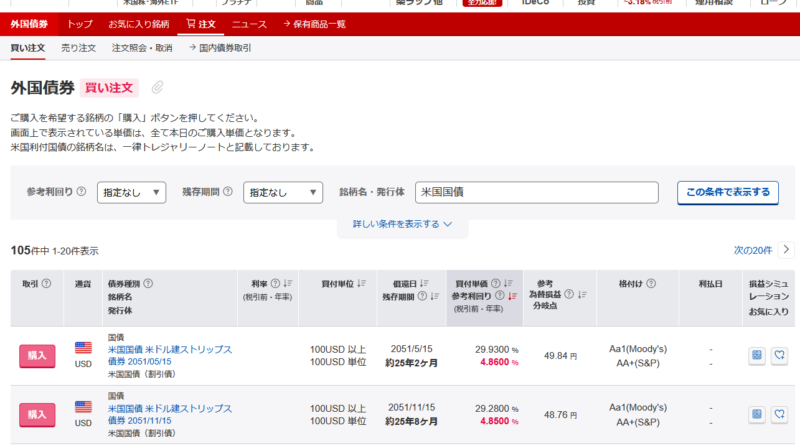Click the 銘柄名・発行体 search field
The width and height of the screenshot is (800, 446).
pos(537,192)
